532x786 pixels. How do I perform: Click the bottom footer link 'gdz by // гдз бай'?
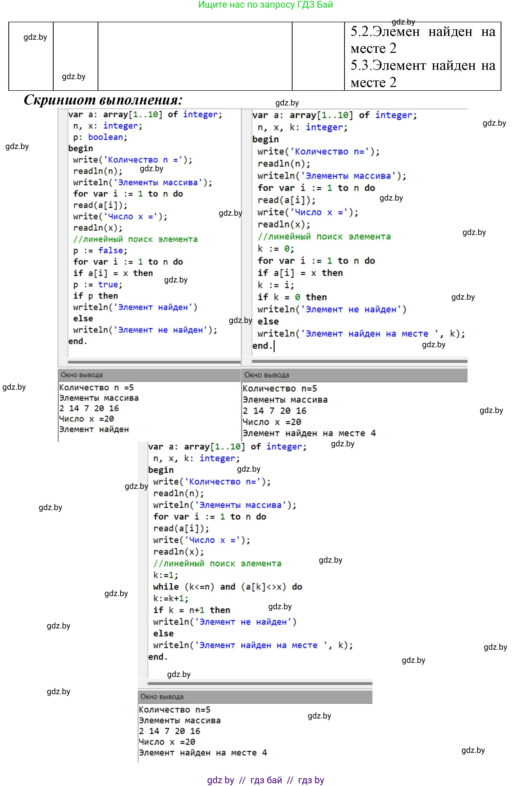click(x=265, y=780)
